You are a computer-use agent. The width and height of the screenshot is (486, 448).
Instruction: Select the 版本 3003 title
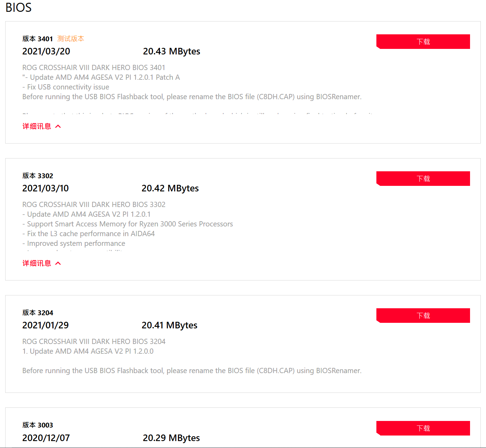coord(37,425)
